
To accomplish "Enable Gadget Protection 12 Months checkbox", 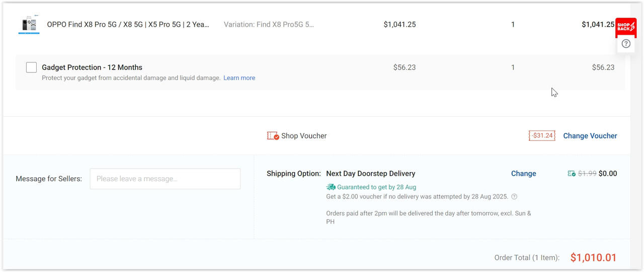I will [x=31, y=67].
